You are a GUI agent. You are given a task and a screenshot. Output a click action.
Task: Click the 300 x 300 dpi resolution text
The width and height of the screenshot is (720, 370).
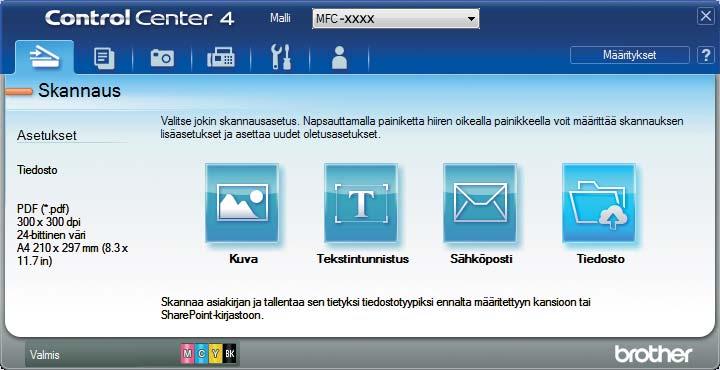pos(49,222)
